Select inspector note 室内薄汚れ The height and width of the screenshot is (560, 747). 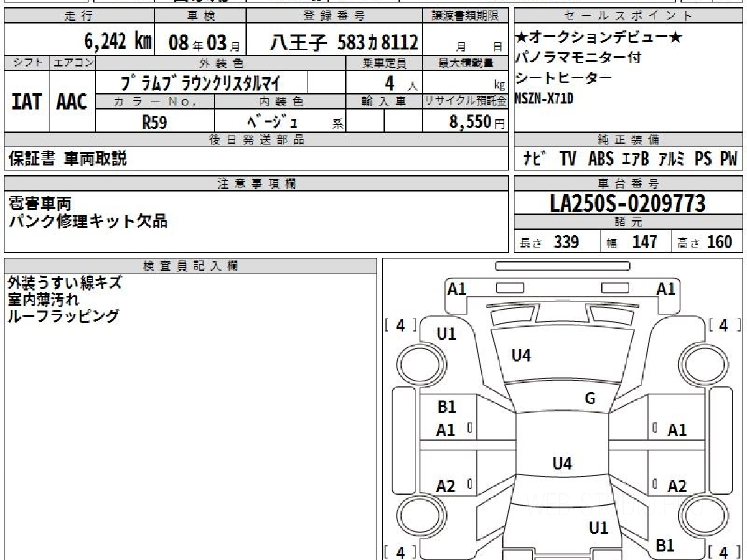pyautogui.click(x=44, y=299)
